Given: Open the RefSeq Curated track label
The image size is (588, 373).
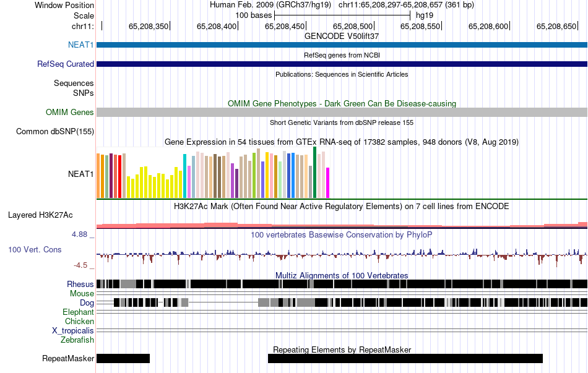Looking at the screenshot, I should point(66,64).
